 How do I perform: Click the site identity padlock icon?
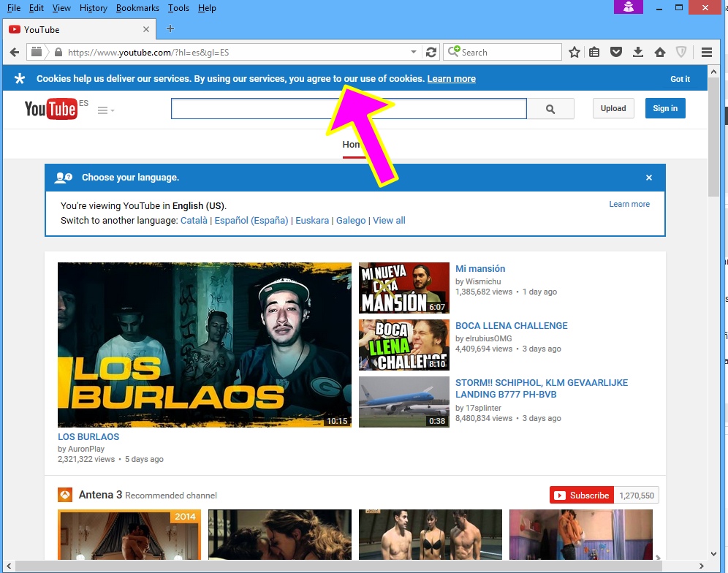[x=58, y=53]
